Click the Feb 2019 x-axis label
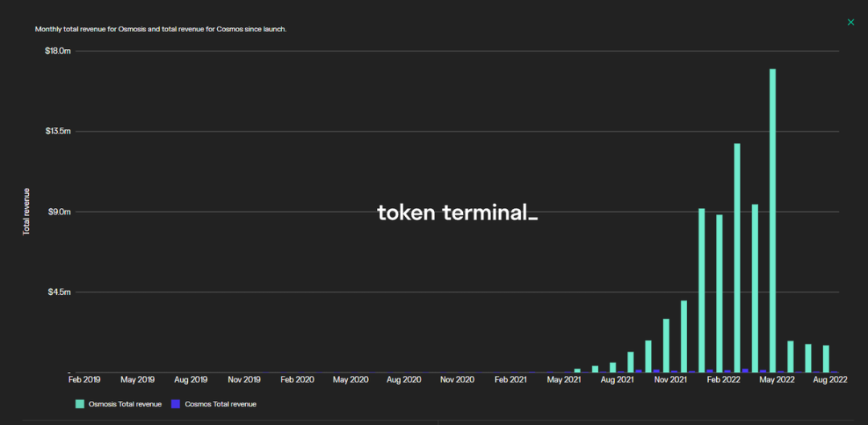Screen dimensions: 868x425 point(84,380)
